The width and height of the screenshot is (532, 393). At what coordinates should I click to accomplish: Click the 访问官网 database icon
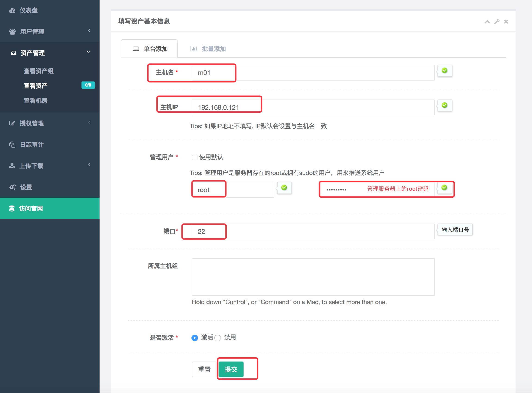(12, 208)
